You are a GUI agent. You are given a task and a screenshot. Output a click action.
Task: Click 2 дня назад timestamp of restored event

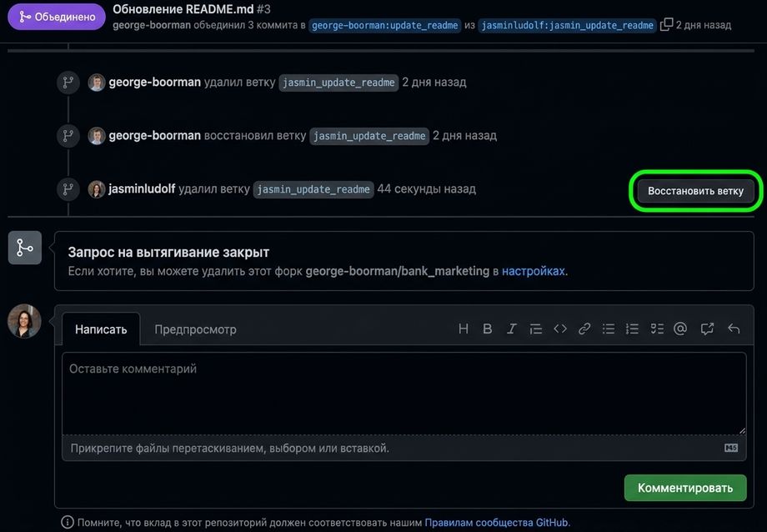[x=464, y=135]
